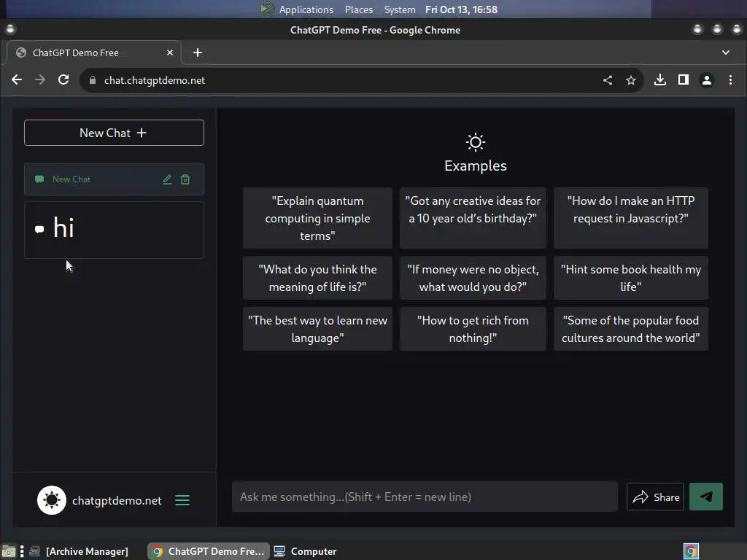This screenshot has height=560, width=747.
Task: Choose "Explain quantum computing in simple terms" example
Action: pos(317,218)
